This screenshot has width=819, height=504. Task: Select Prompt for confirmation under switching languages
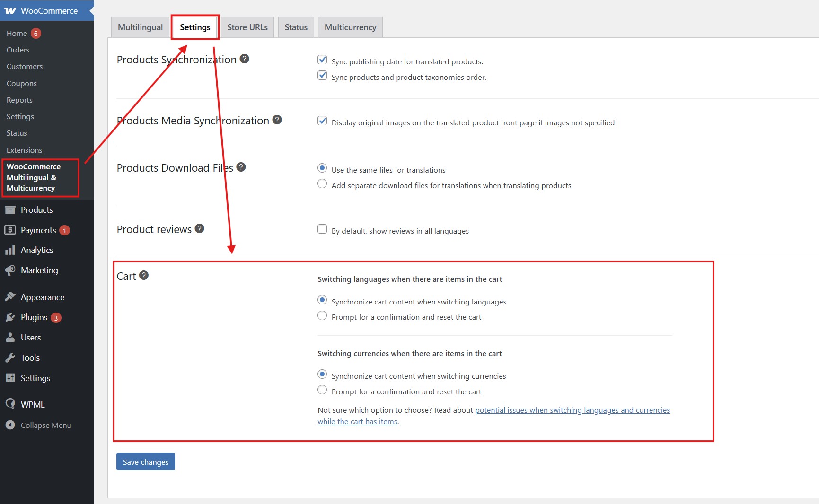(322, 315)
